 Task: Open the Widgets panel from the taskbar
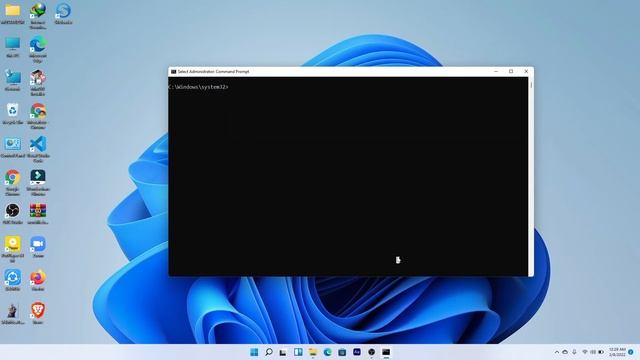298,352
